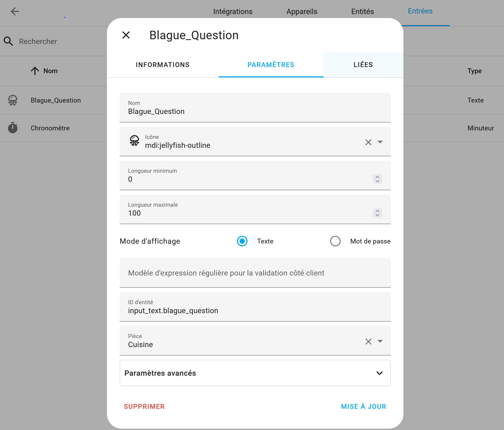Click the Supprimer button

(144, 406)
